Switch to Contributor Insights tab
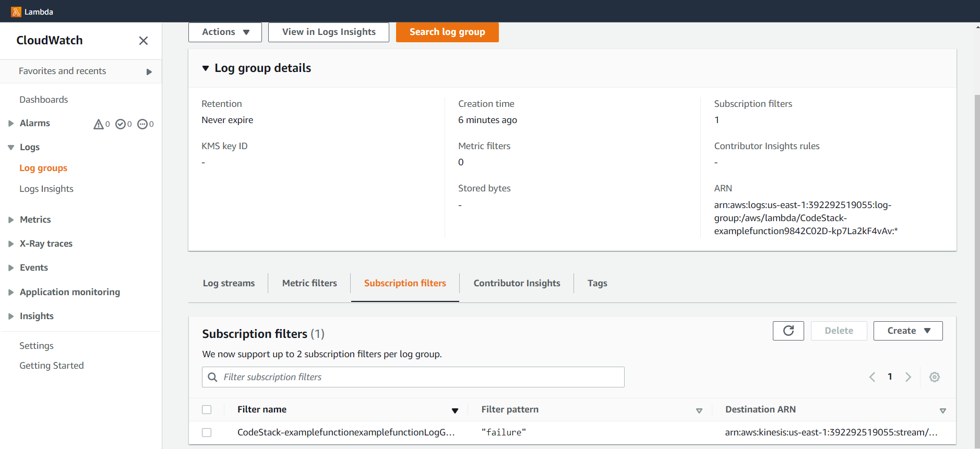980x449 pixels. [517, 283]
